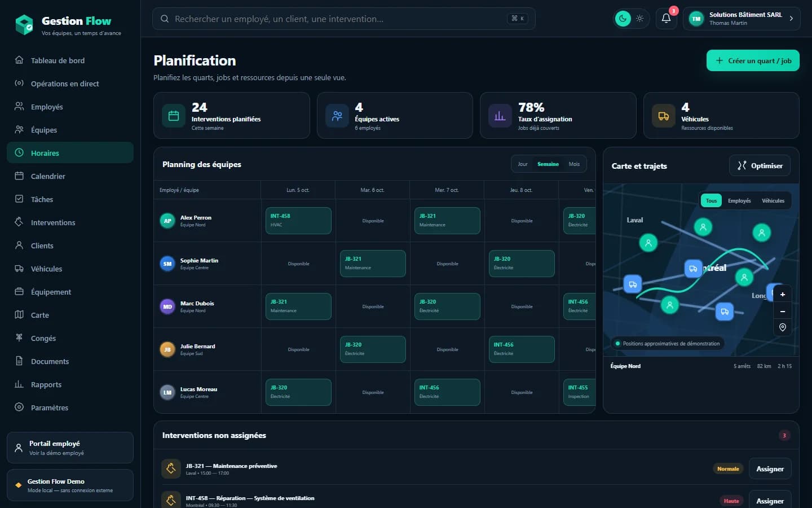Click Lucas Moreau's LM avatar
The image size is (812, 508).
(167, 392)
